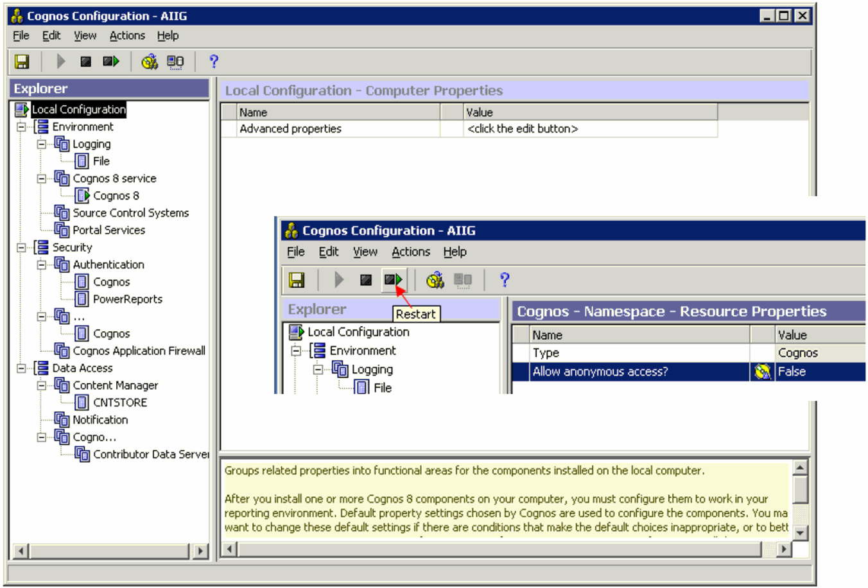This screenshot has height=588, width=868.
Task: Click the Cognos Application Firewall node icon
Action: click(x=62, y=350)
